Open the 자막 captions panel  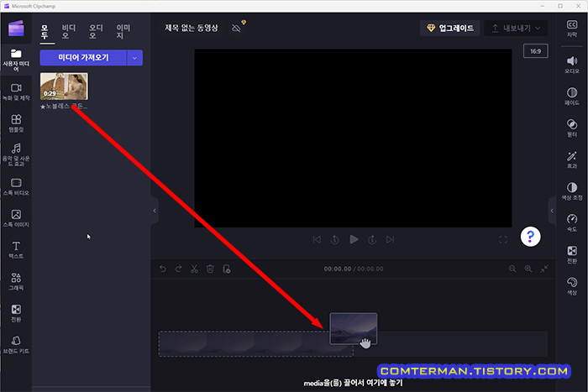coord(572,29)
